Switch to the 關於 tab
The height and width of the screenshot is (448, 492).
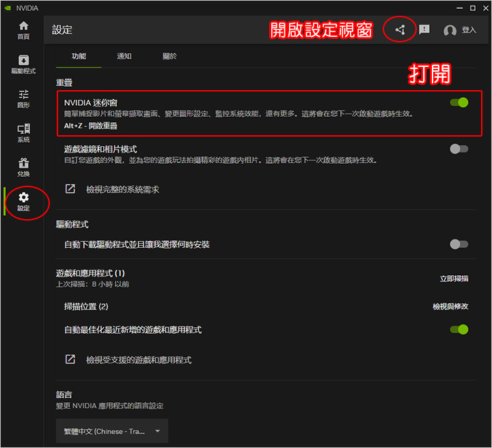click(x=169, y=56)
